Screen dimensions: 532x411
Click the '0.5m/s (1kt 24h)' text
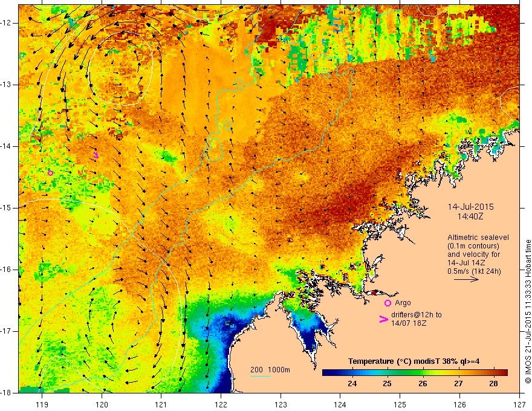(x=474, y=271)
